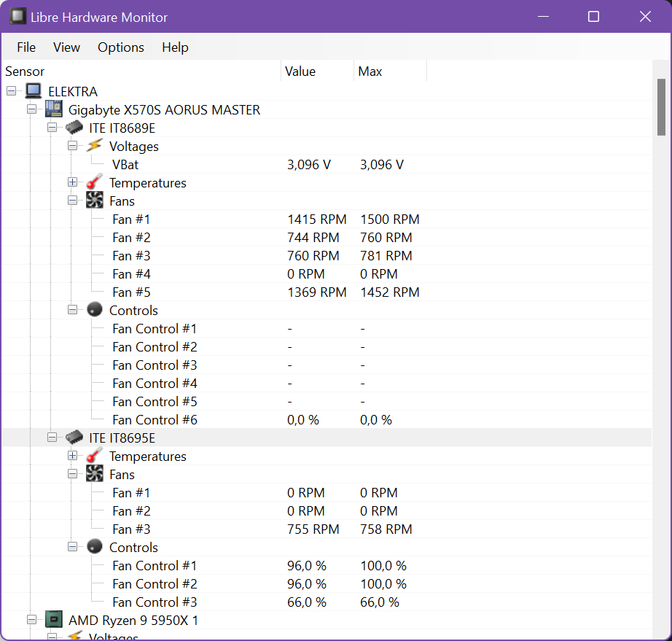This screenshot has height=641, width=672.
Task: Click the Controls knob icon under IT8689E
Action: click(x=94, y=310)
